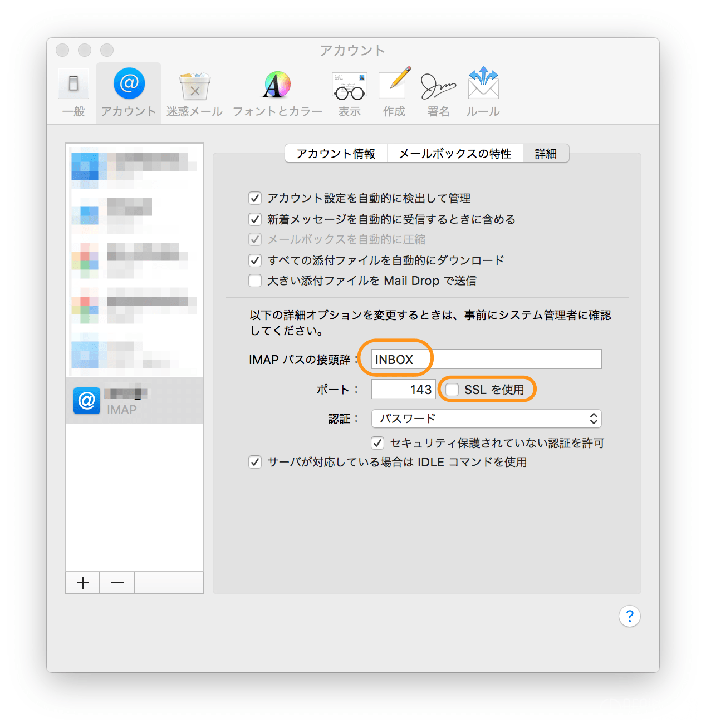
Task: Open the 迷惑メール junk mail pane
Action: tap(194, 92)
